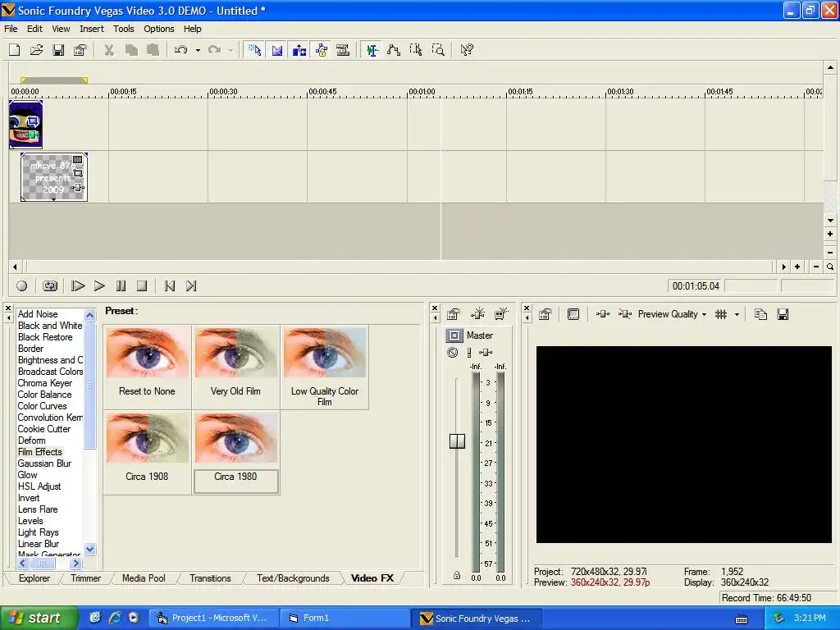Click Play From Start button
The image size is (840, 630).
(78, 286)
